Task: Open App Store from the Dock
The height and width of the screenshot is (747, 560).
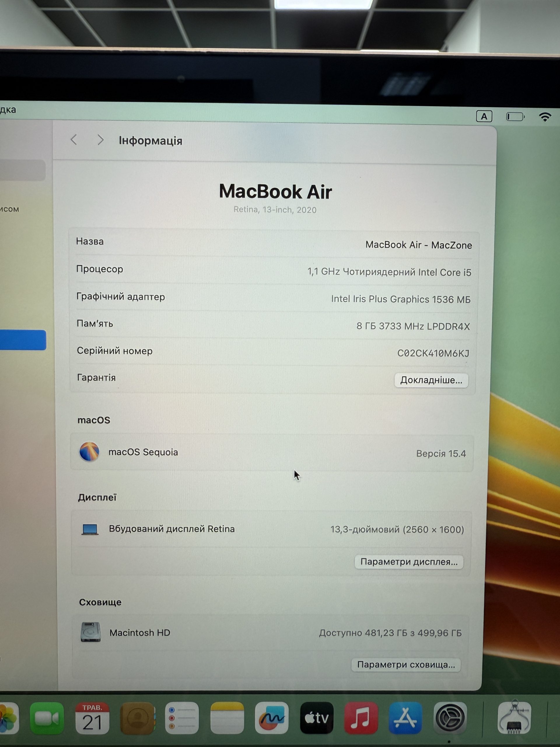Action: coord(405,718)
